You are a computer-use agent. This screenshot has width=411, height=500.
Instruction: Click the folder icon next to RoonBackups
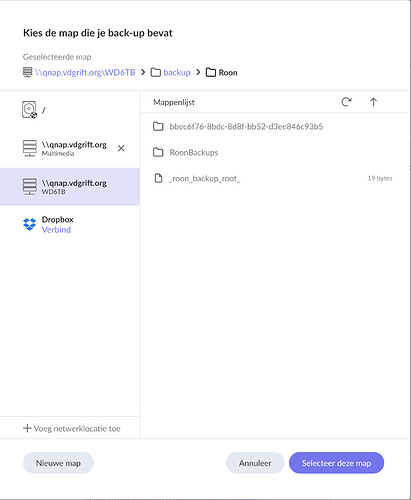coord(158,152)
